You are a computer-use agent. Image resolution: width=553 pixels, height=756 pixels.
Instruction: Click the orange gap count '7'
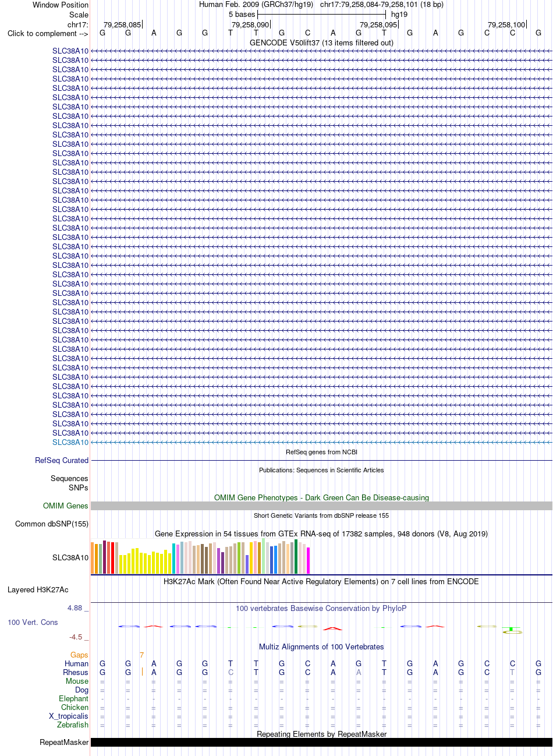coord(141,655)
